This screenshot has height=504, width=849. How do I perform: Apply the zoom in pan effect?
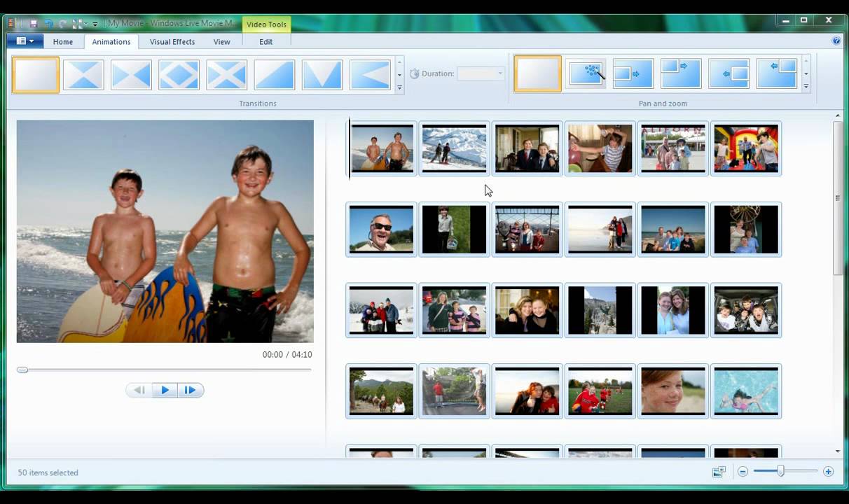633,73
